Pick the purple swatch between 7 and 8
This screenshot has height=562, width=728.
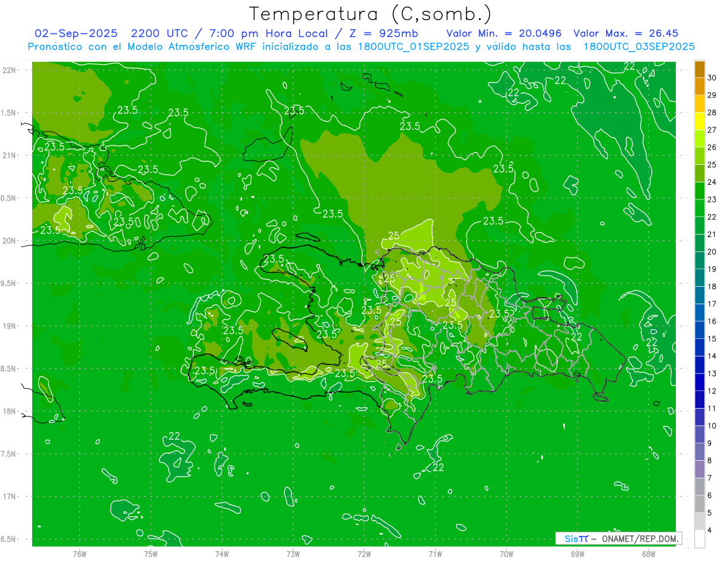pyautogui.click(x=699, y=469)
